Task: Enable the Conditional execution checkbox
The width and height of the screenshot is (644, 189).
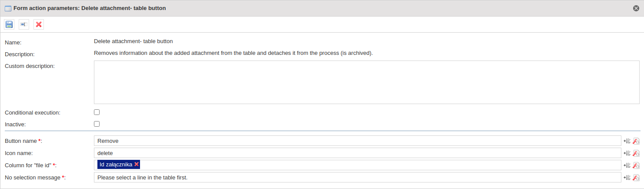Action: tap(97, 112)
